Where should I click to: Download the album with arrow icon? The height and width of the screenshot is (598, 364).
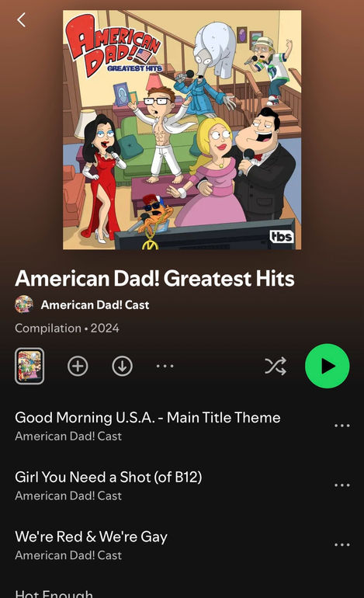click(123, 366)
